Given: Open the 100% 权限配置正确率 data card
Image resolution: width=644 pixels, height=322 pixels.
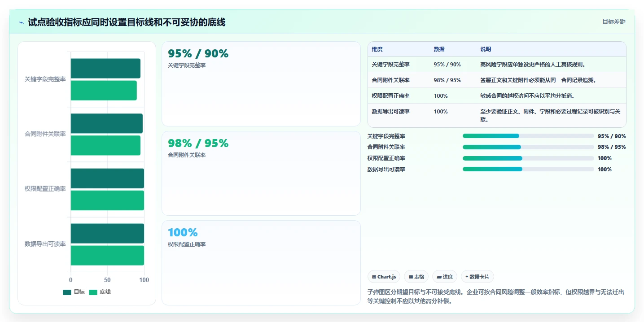Looking at the screenshot, I should (x=261, y=262).
